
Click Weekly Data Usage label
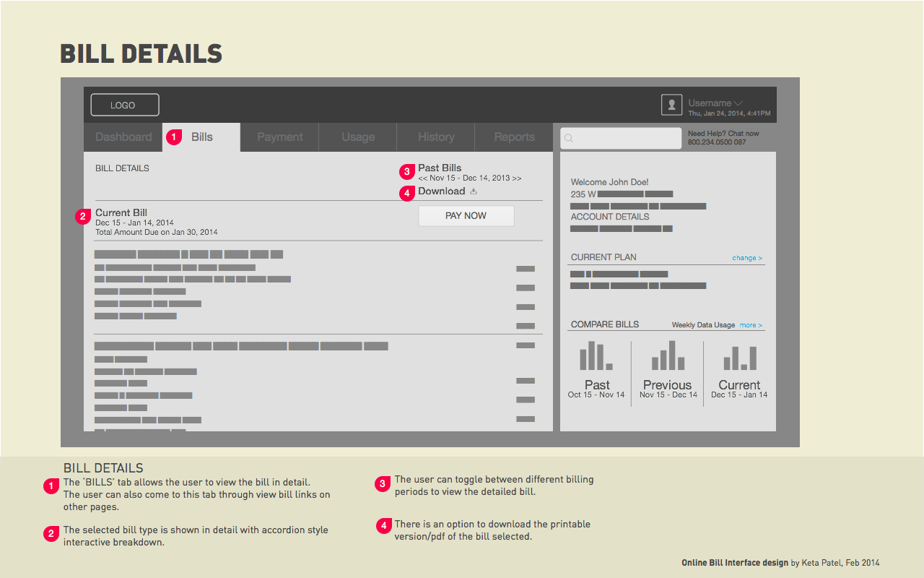(703, 325)
